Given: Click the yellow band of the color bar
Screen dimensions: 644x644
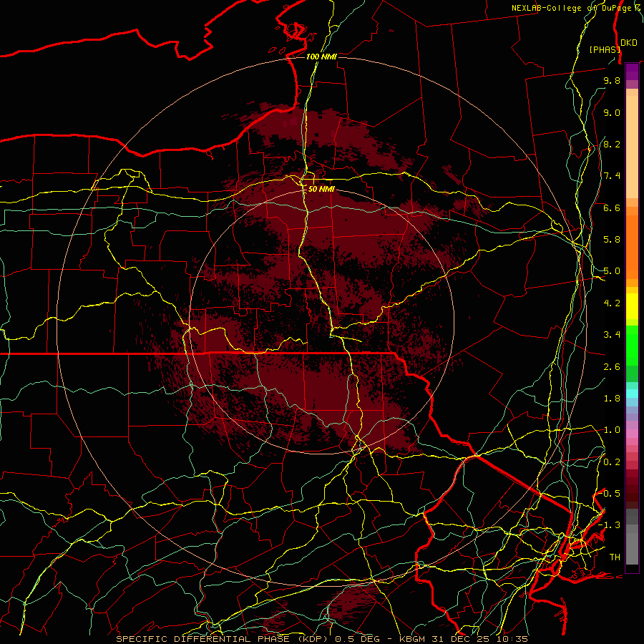Looking at the screenshot, I should pos(632,306).
